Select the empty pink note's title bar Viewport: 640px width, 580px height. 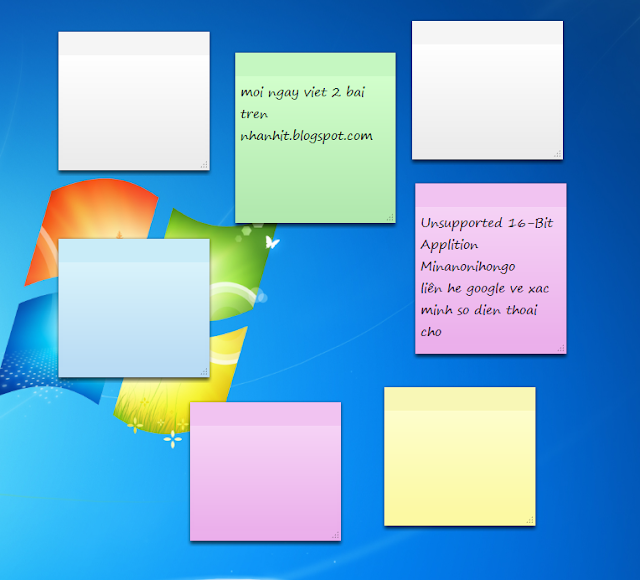(265, 414)
